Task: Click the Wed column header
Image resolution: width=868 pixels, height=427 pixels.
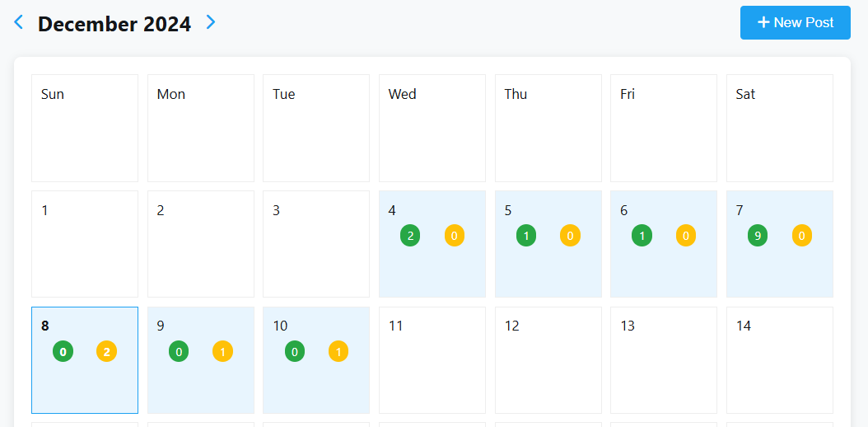Action: pos(432,128)
